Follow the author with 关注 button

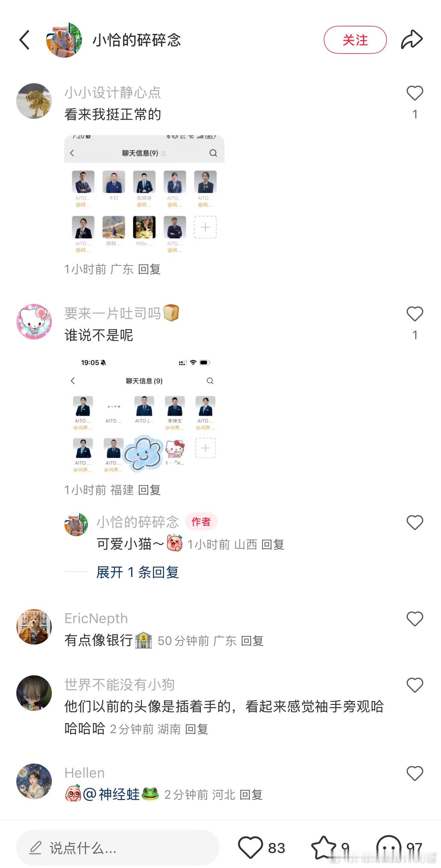point(355,40)
